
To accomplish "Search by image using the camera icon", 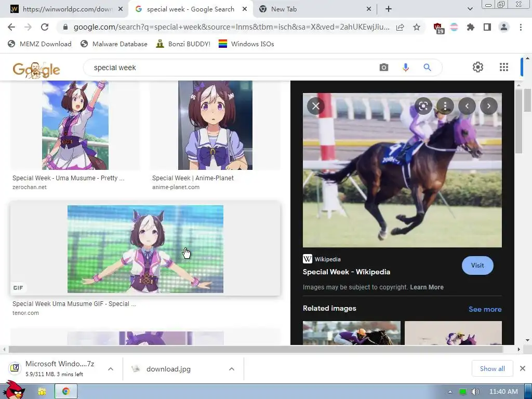I will point(384,68).
